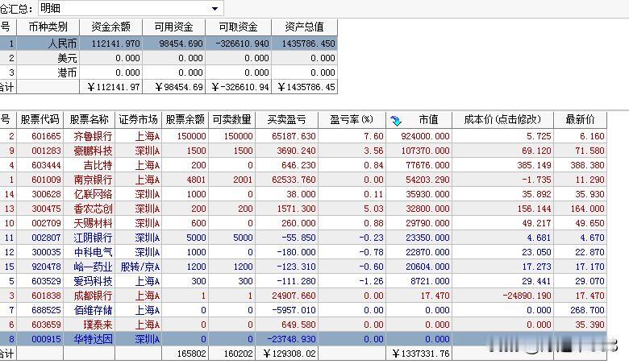This screenshot has height=364, width=629.
Task: Select 吉比特 stock row
Action: (303, 165)
